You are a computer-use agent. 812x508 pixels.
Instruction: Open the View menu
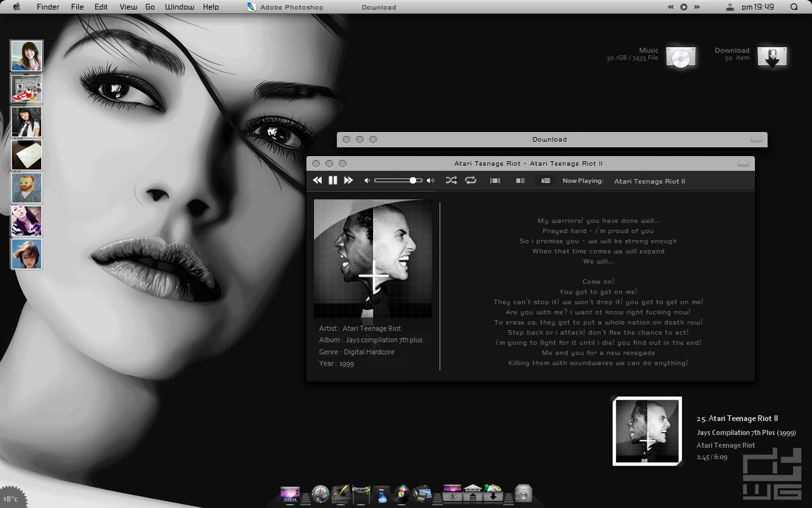point(128,7)
